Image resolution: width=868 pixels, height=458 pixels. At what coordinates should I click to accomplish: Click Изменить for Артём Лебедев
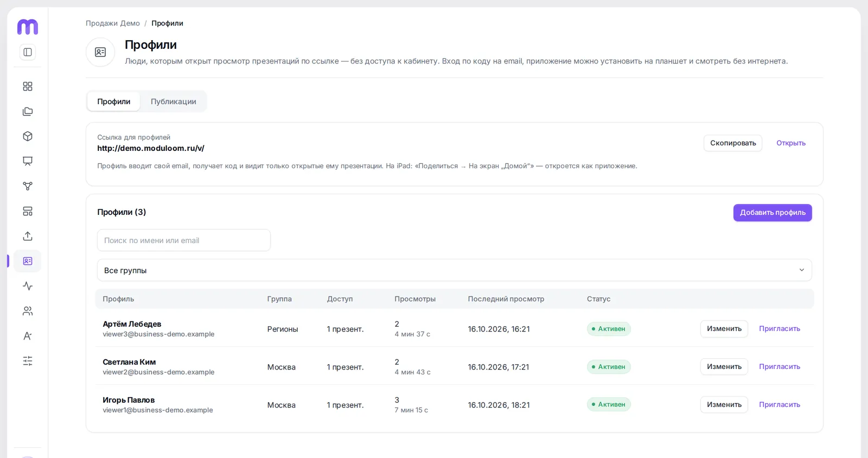pos(724,329)
